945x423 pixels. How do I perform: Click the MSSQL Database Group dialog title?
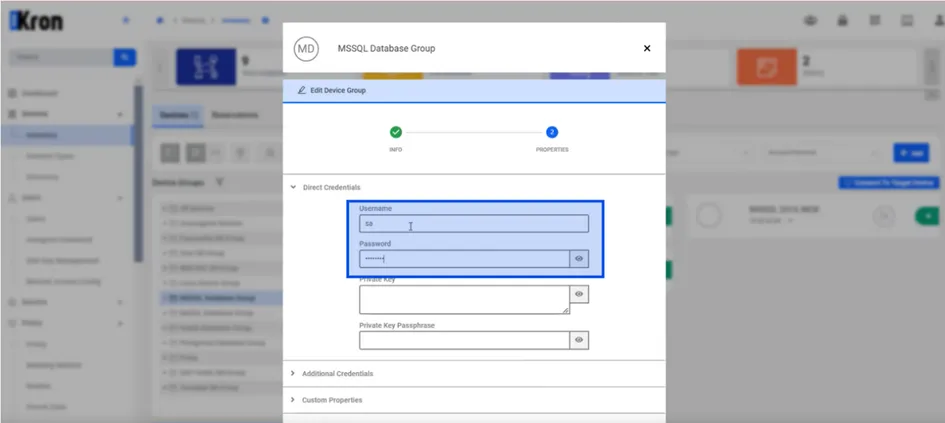386,48
